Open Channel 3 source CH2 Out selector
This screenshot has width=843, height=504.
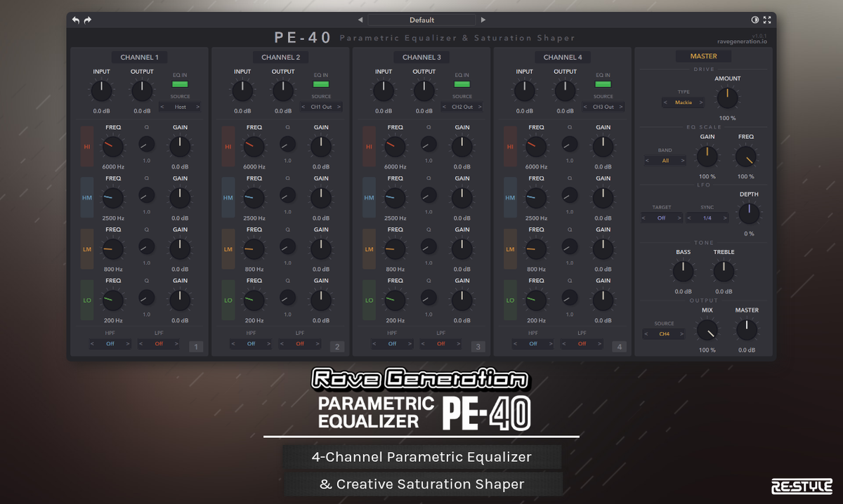(462, 107)
